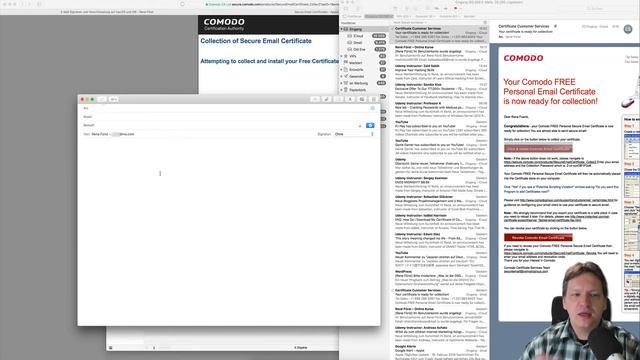Expand the Entwürfe mailbox triangle

[342, 69]
